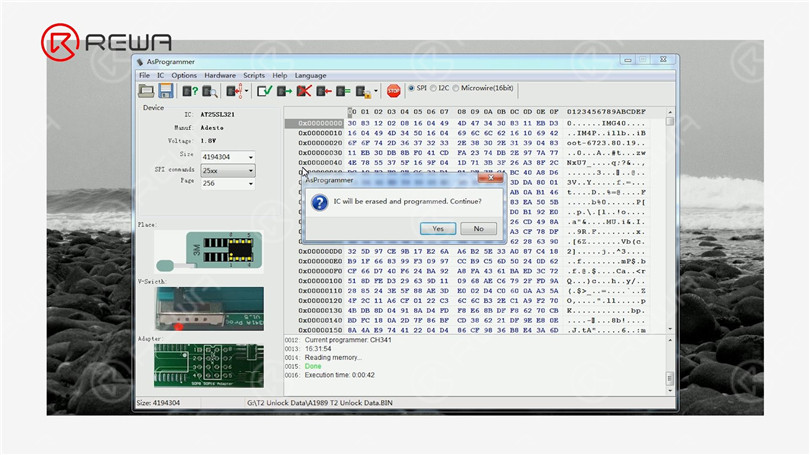Open the IC menu
The image size is (810, 455).
[161, 75]
